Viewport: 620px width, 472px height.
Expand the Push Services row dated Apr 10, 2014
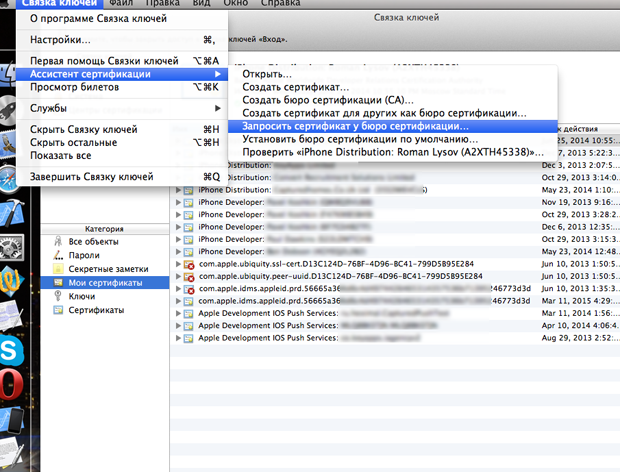[x=178, y=326]
